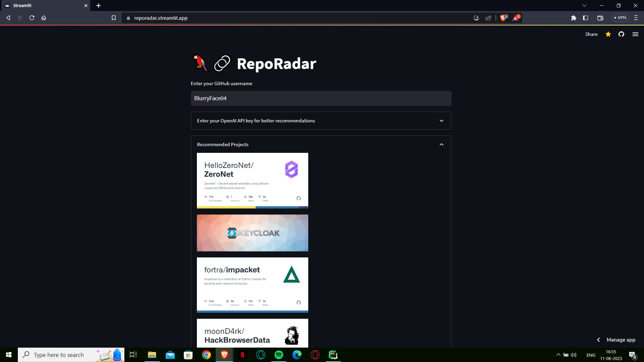
Task: Click the Manage app button
Action: pyautogui.click(x=620, y=340)
